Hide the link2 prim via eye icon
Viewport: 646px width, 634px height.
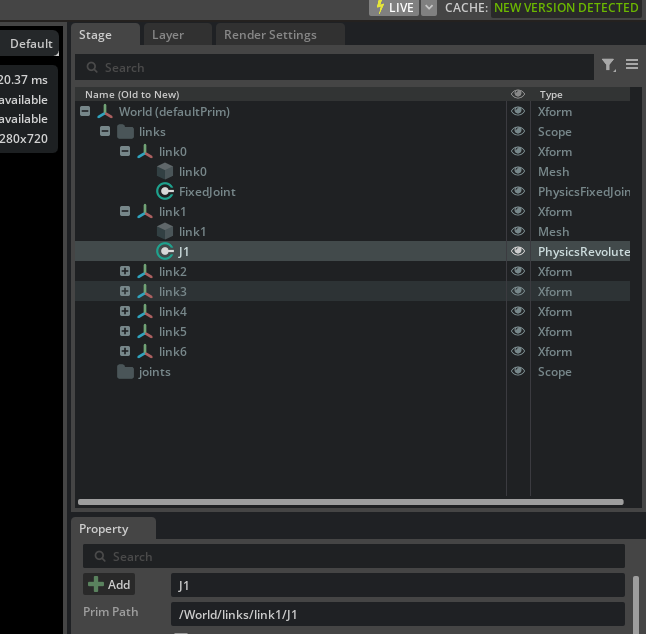point(518,272)
